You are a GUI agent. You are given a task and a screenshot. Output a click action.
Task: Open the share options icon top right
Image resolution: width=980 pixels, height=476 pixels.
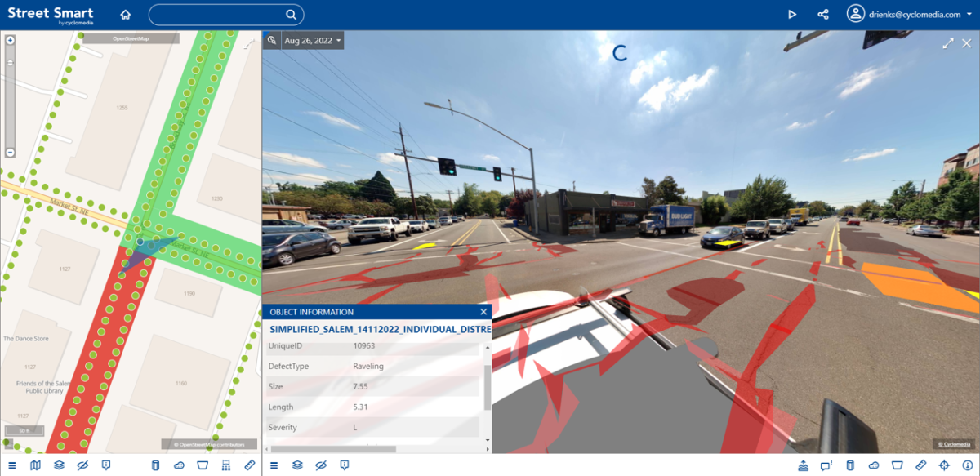click(822, 14)
